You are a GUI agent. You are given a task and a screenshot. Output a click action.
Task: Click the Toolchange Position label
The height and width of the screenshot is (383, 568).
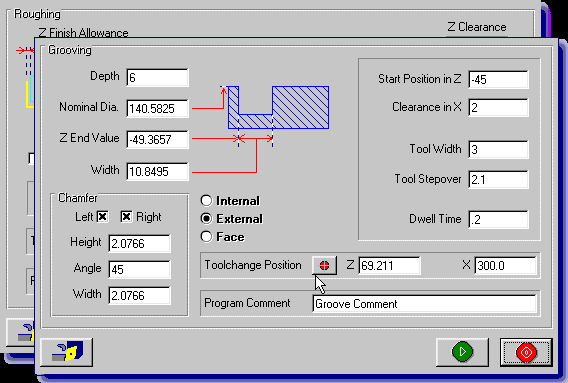click(253, 265)
